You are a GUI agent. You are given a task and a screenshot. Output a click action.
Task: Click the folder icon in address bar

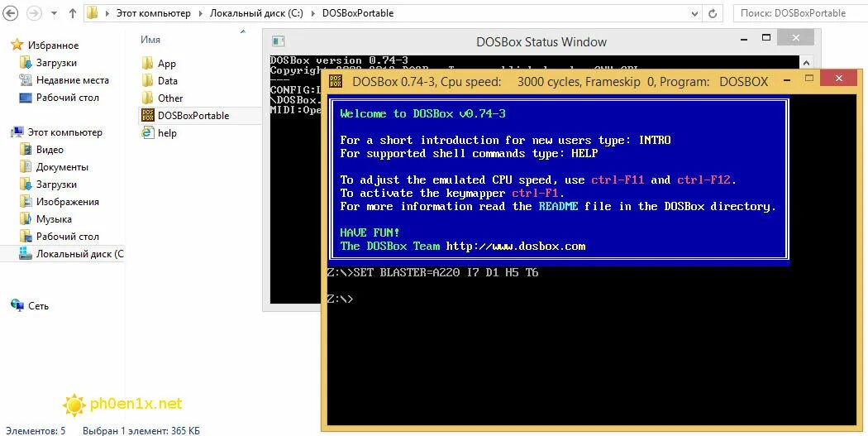coord(93,12)
